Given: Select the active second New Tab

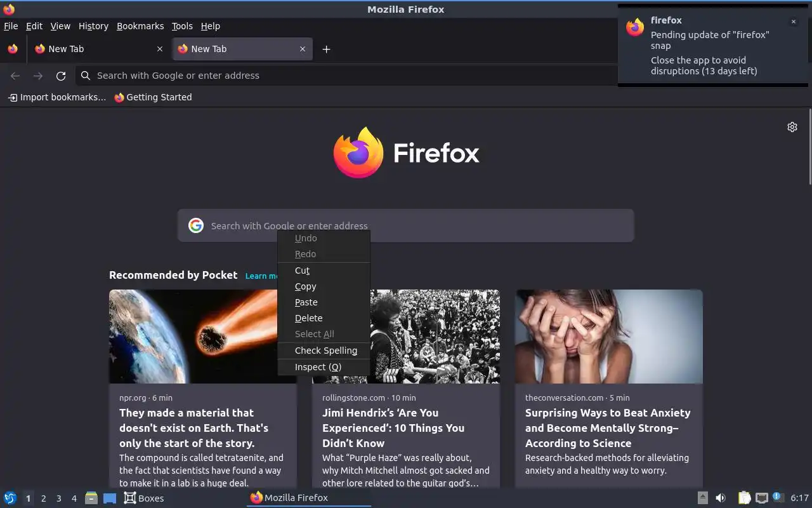Looking at the screenshot, I should pyautogui.click(x=241, y=49).
